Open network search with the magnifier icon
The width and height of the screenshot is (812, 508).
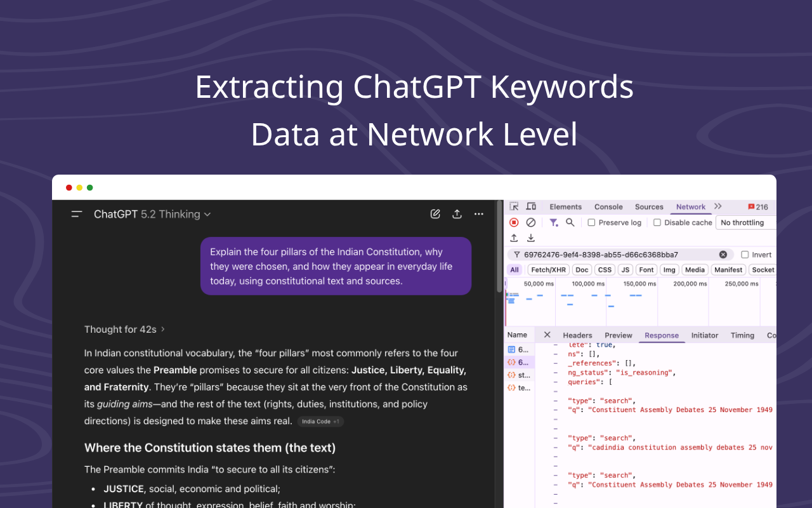(x=570, y=222)
